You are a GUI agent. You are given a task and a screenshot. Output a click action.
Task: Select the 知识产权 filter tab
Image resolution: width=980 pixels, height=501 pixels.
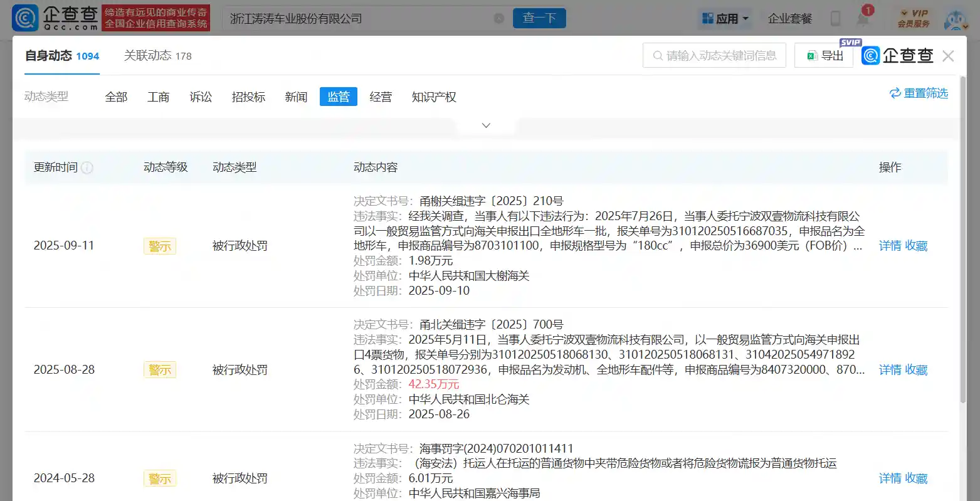point(434,97)
